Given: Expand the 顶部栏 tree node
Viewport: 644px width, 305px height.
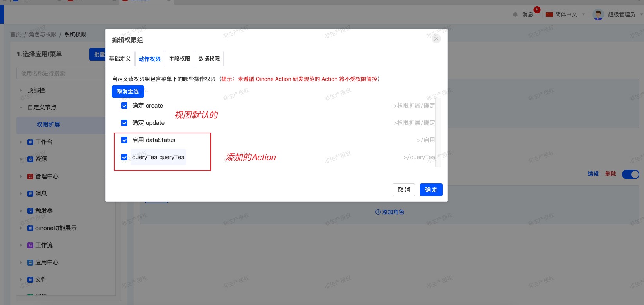Looking at the screenshot, I should (x=21, y=90).
